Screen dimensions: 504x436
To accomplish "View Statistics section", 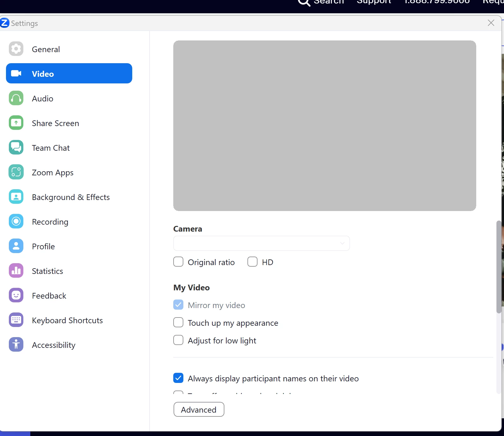I will [69, 271].
